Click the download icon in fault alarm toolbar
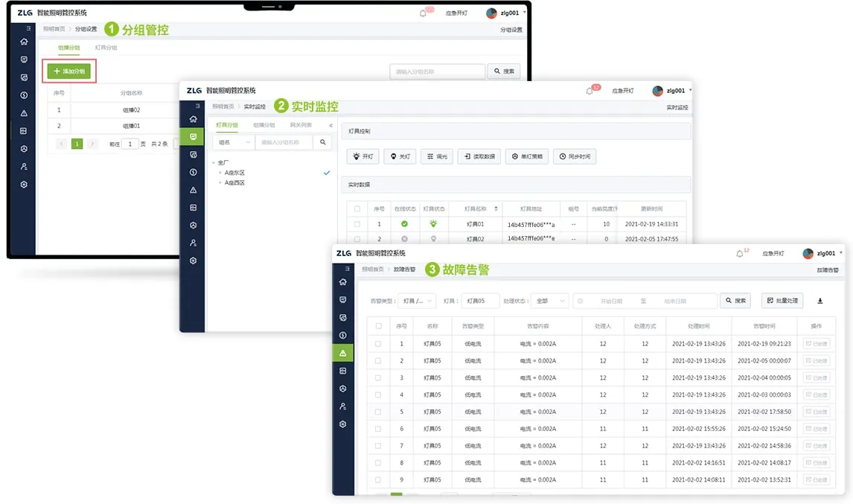 [x=820, y=301]
